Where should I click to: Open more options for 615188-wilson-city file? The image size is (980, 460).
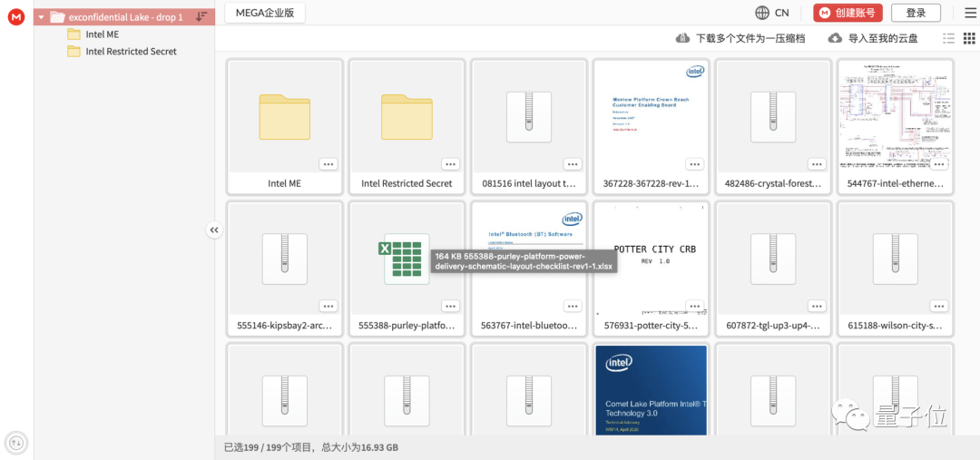coord(939,306)
